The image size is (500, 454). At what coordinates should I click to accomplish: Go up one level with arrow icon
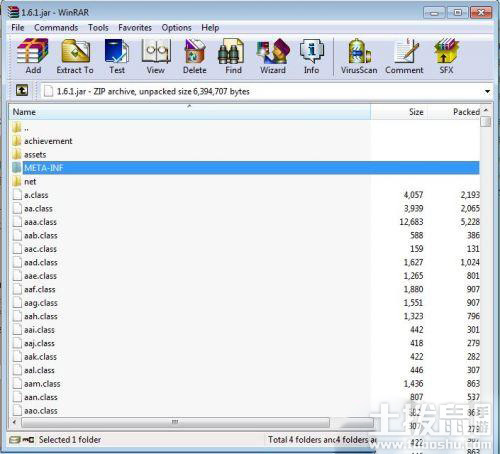click(x=22, y=90)
